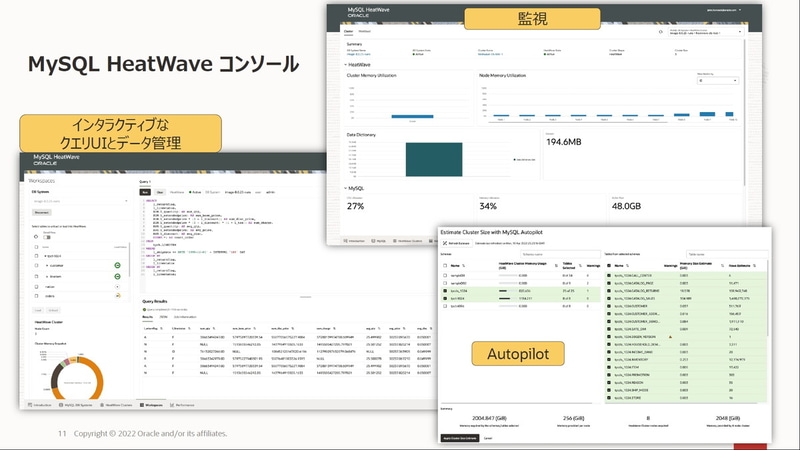The width and height of the screenshot is (800, 450).
Task: Click load status icon on nation row
Action: coord(117,287)
